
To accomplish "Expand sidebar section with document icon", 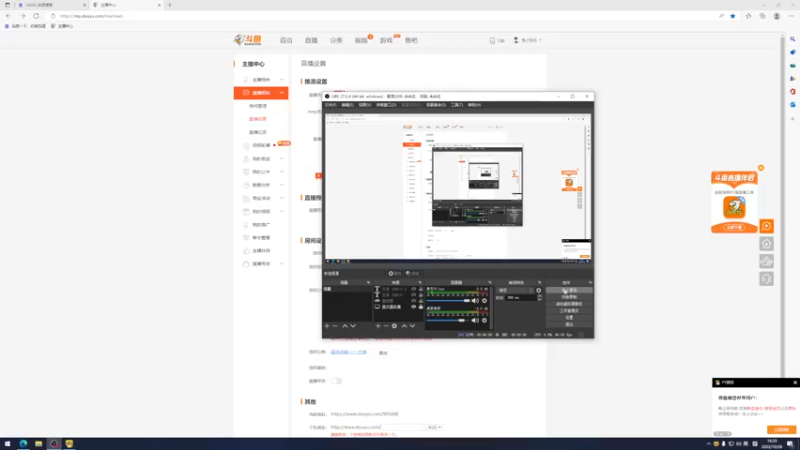I will tap(282, 198).
